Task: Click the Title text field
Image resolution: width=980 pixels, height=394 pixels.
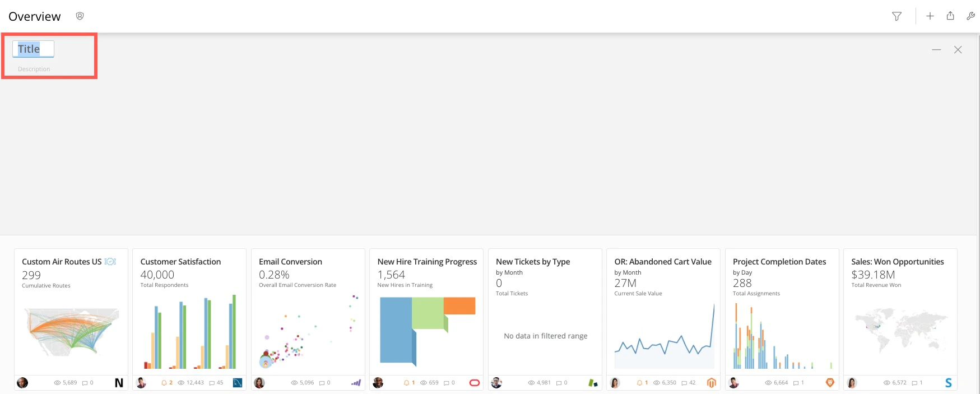Action: tap(33, 49)
